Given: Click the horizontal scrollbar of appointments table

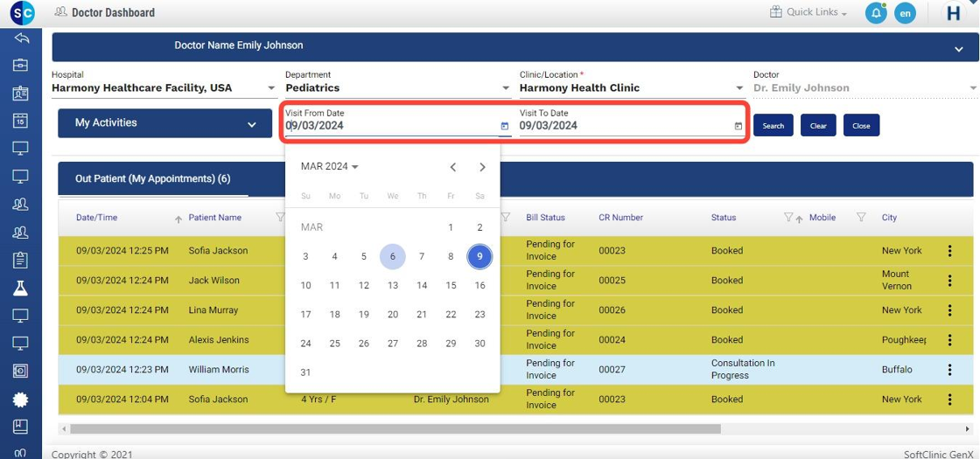Looking at the screenshot, I should tap(395, 429).
